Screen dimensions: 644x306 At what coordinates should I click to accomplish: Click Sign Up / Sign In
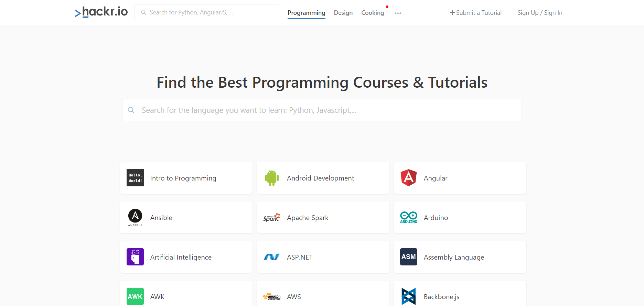[x=540, y=13]
